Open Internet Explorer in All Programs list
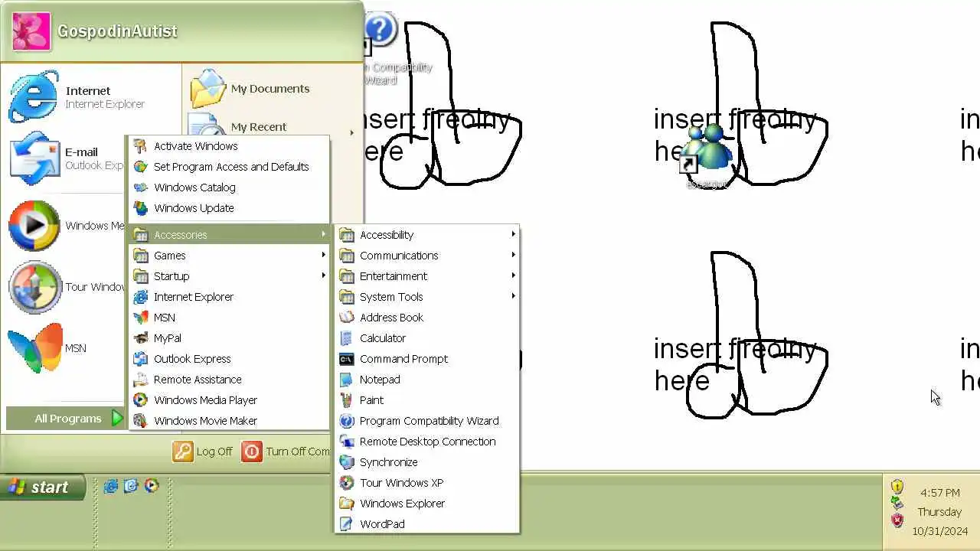Screen dimensions: 980x551 (x=230, y=297)
